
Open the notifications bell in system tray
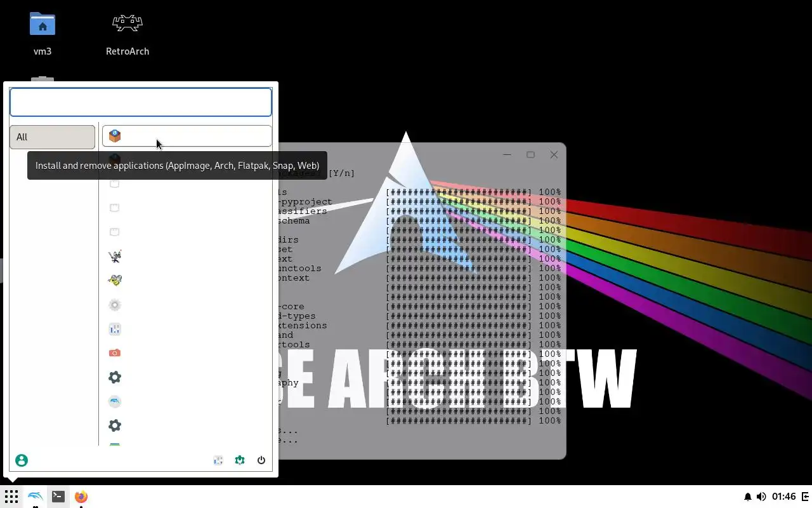748,497
